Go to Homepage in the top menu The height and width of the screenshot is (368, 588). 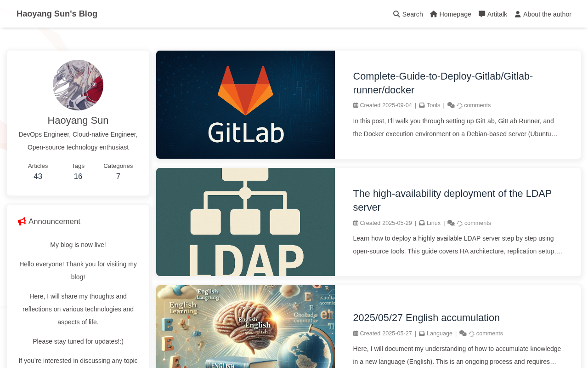(451, 14)
